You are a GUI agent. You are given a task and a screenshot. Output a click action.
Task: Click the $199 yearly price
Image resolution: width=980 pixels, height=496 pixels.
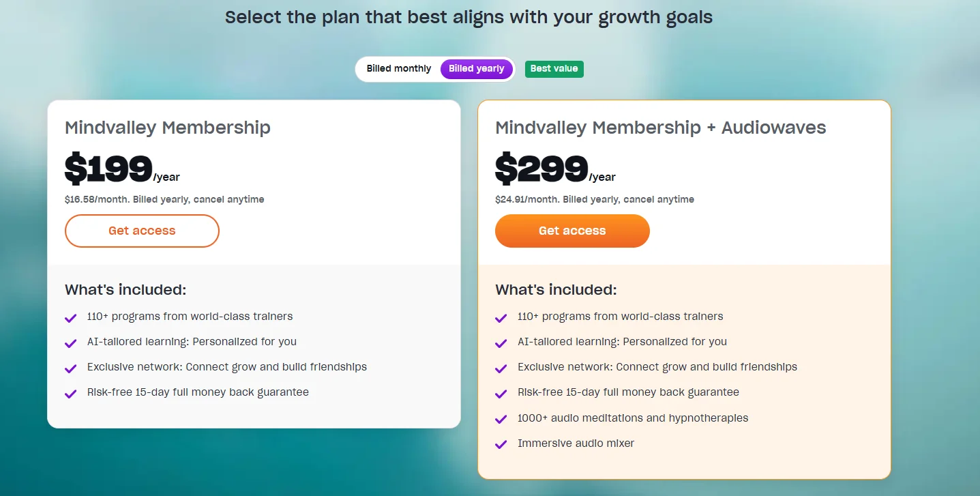click(108, 166)
